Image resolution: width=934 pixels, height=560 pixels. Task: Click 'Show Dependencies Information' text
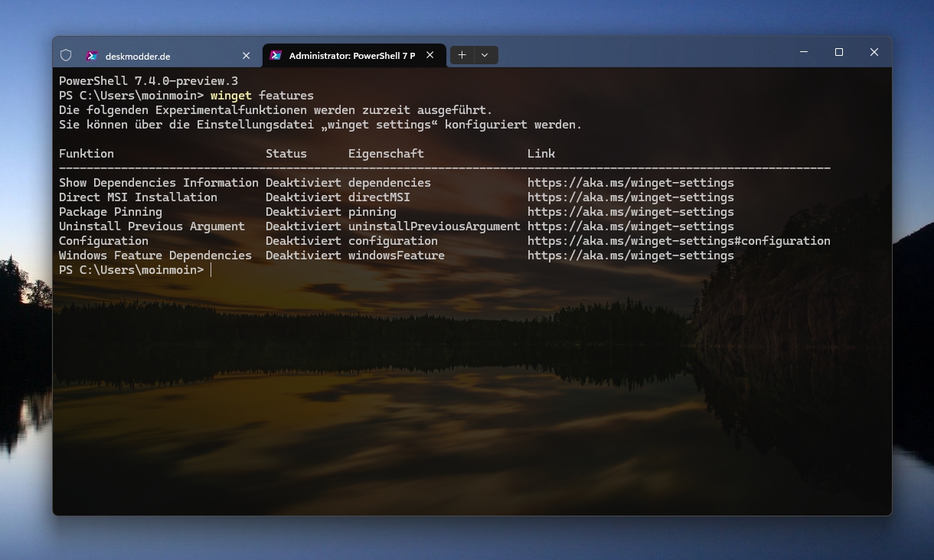pyautogui.click(x=158, y=183)
